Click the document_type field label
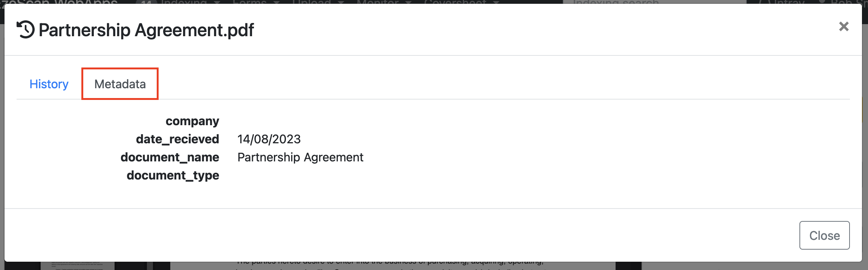 pos(173,175)
